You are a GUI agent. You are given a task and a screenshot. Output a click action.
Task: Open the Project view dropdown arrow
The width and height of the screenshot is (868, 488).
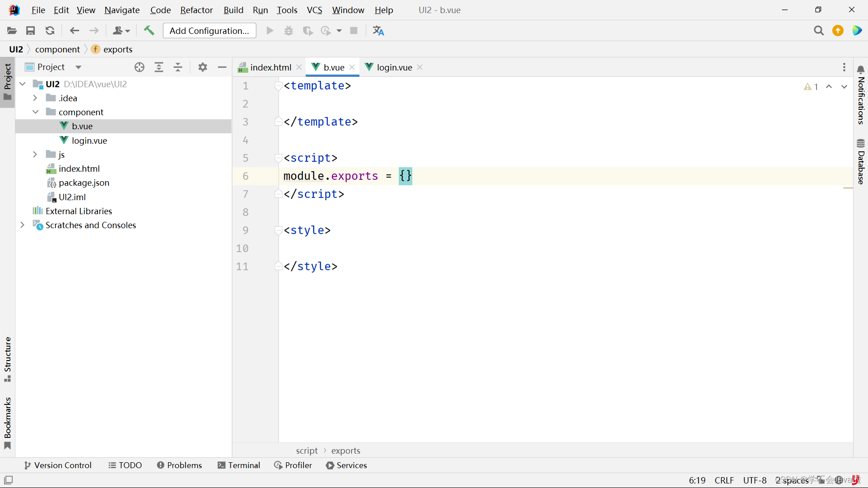(78, 67)
